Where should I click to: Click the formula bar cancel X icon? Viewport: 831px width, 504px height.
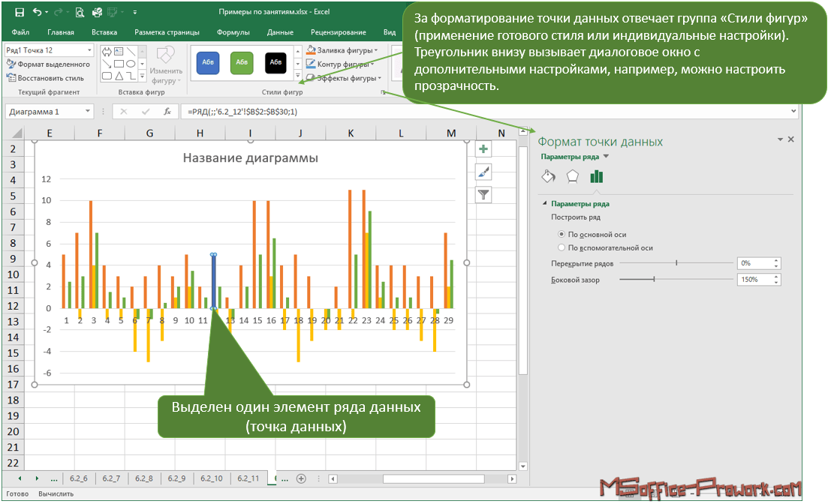click(x=123, y=112)
